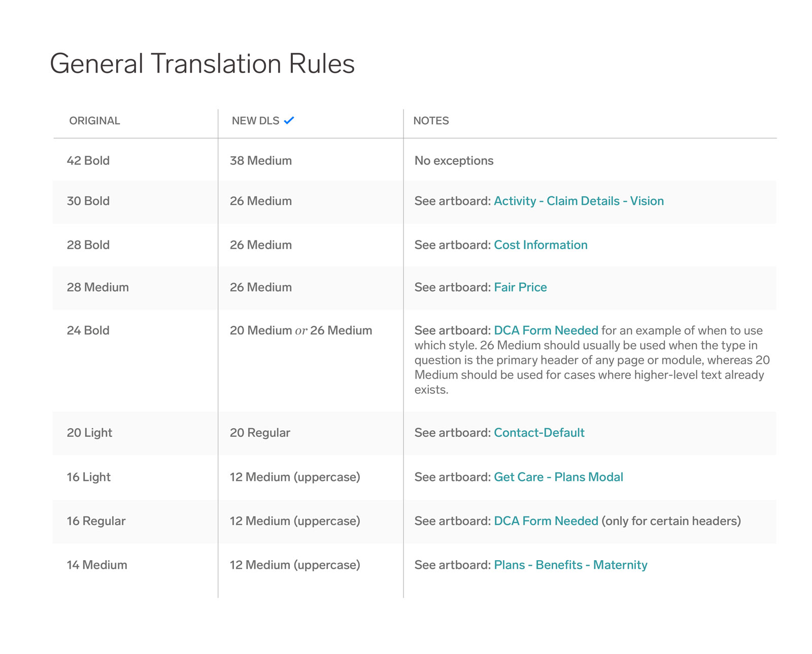Open DCA Form Needed link in 16 Regular row

tap(546, 521)
